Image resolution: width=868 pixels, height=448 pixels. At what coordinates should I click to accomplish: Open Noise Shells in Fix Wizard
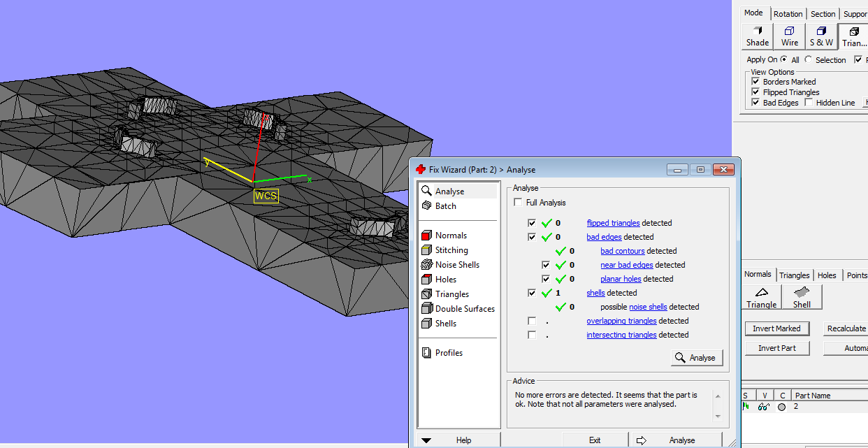(x=457, y=265)
